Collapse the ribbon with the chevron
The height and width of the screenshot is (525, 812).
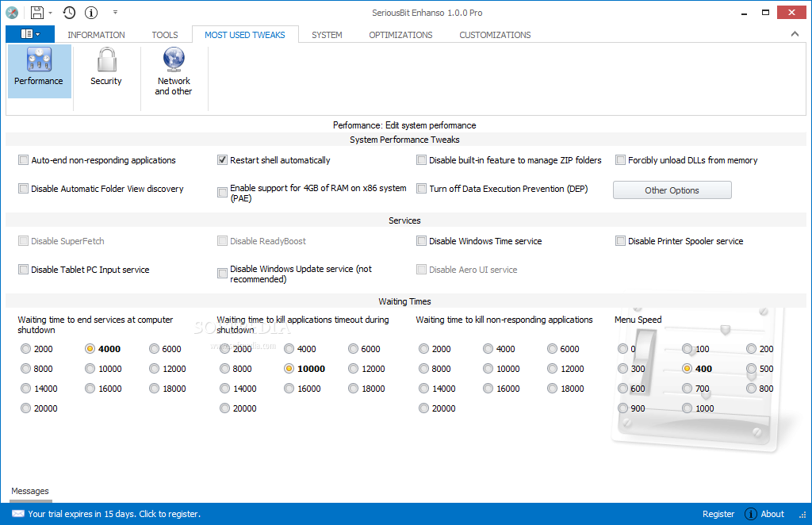[x=795, y=34]
